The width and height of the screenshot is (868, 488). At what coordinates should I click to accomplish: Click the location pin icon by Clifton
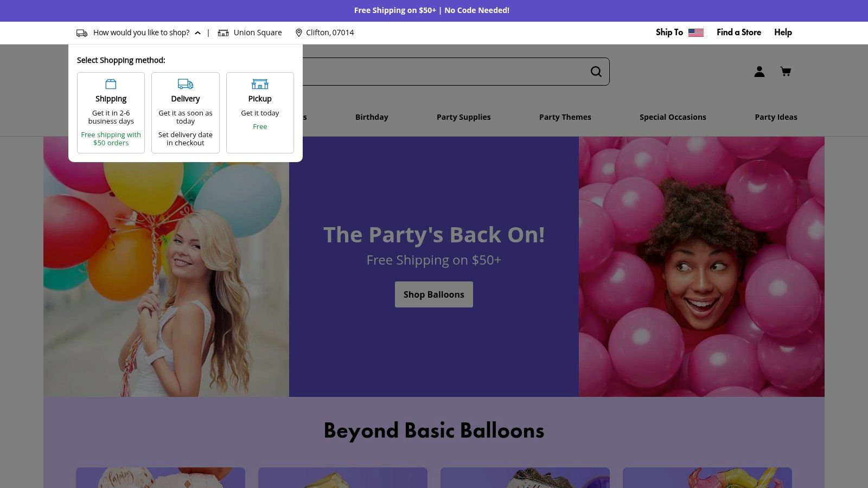(x=298, y=33)
